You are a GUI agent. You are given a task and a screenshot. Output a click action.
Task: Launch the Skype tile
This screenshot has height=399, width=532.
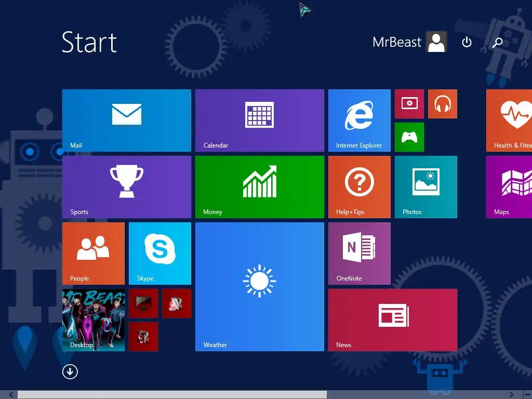click(x=160, y=254)
